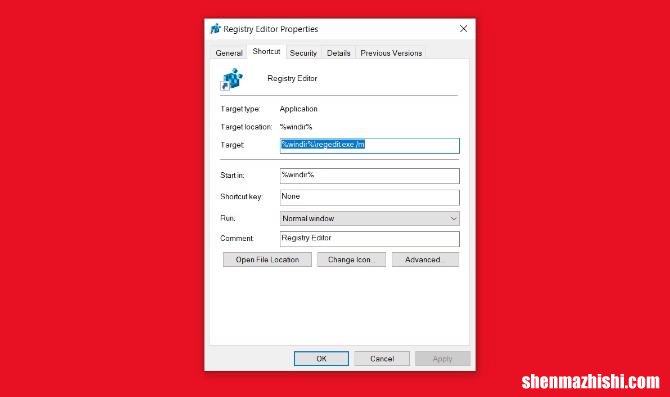Click the Registry Editor name beside icon
This screenshot has height=397, width=670.
point(292,78)
